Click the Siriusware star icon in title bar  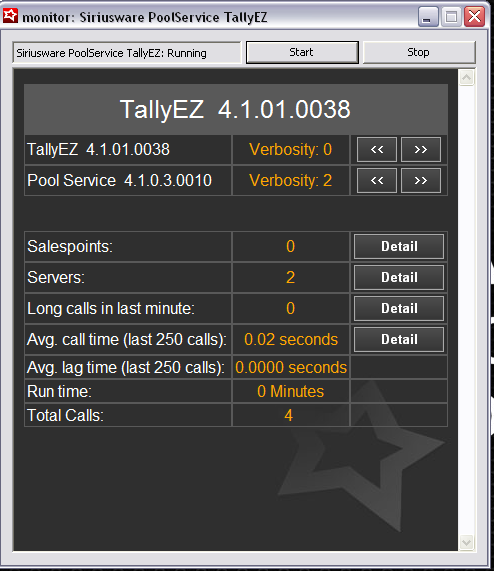10,16
